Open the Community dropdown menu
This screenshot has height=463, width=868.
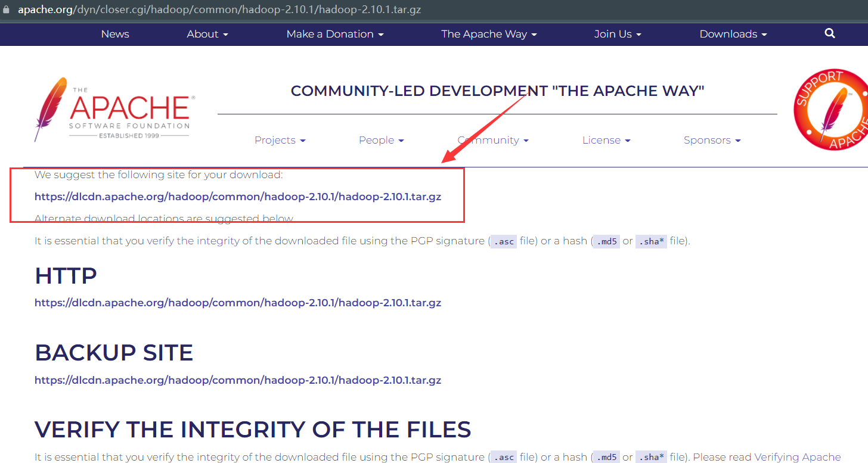tap(493, 140)
